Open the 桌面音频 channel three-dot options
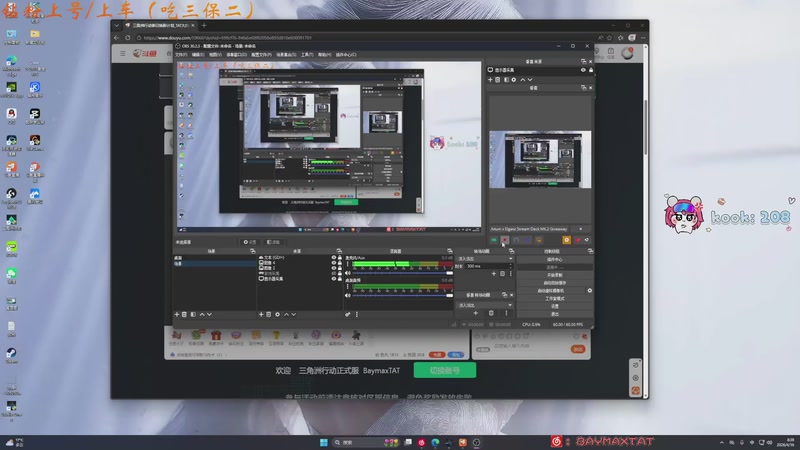The width and height of the screenshot is (800, 450). click(x=347, y=287)
